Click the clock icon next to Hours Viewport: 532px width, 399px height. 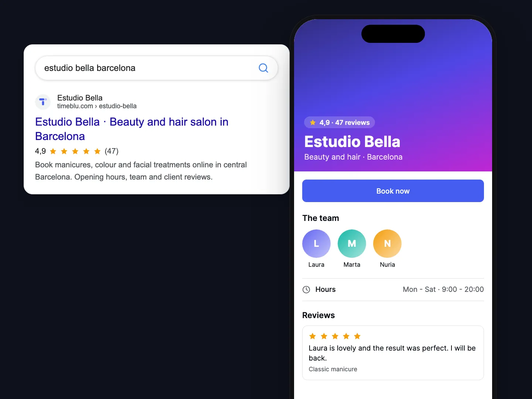(x=306, y=290)
